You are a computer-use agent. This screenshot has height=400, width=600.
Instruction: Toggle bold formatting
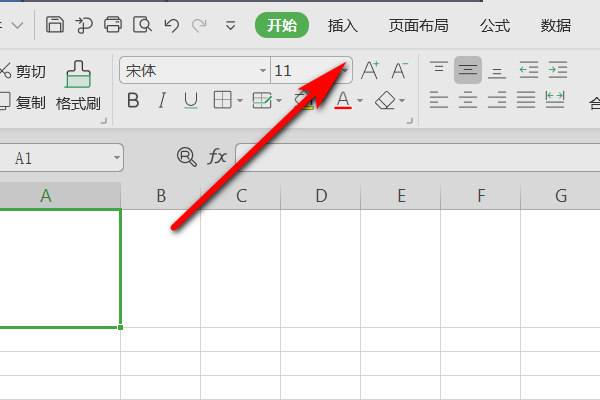click(x=133, y=101)
